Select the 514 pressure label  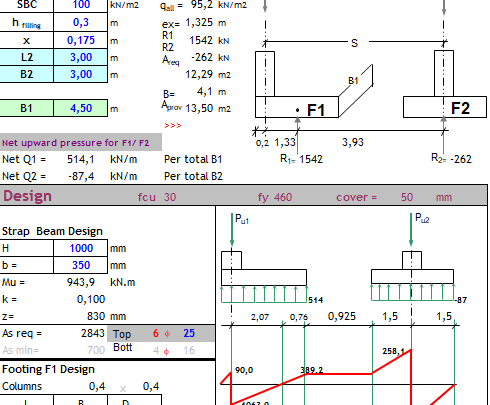point(316,300)
